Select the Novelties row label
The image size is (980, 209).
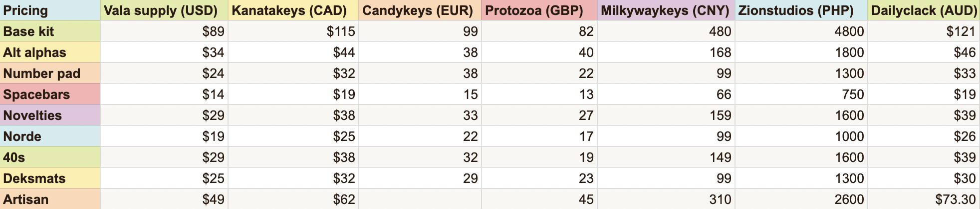click(50, 115)
